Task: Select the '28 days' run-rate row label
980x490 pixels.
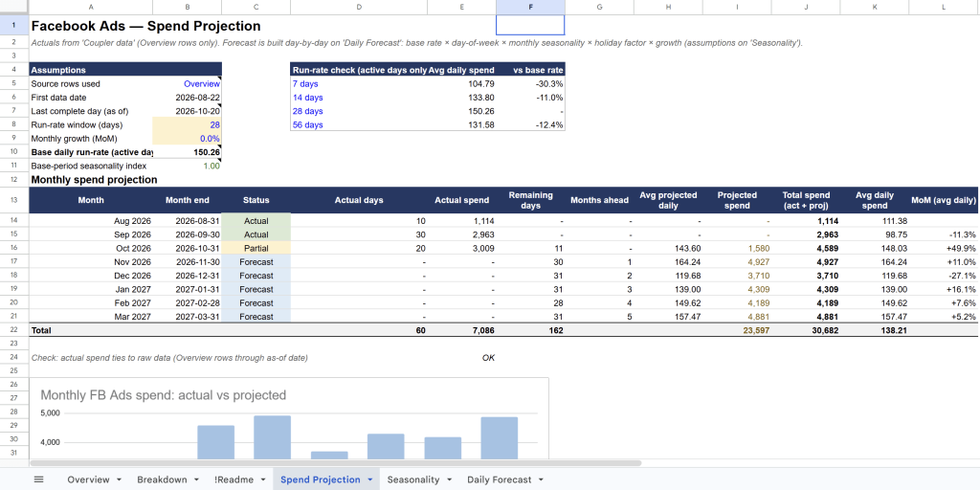Action: 359,111
